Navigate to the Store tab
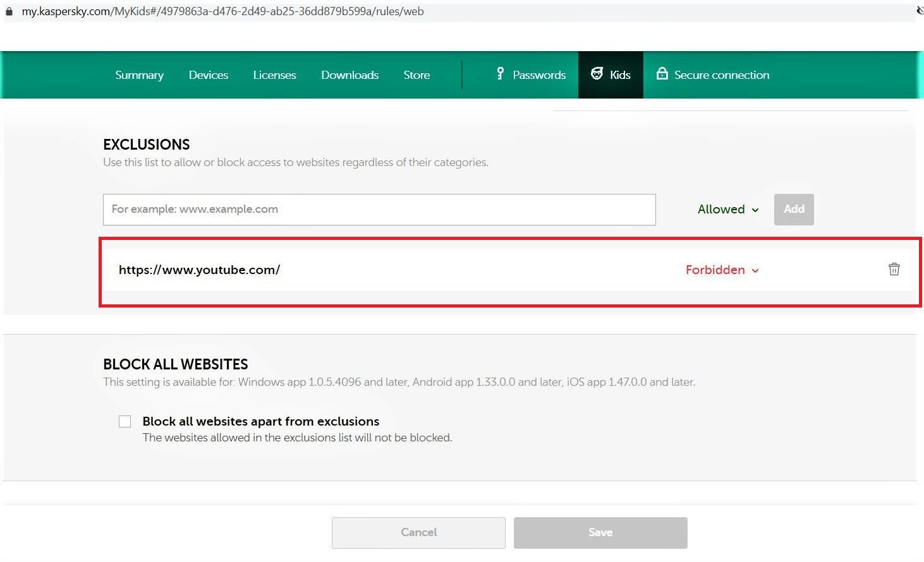Viewport: 924px width, 562px height. tap(416, 75)
